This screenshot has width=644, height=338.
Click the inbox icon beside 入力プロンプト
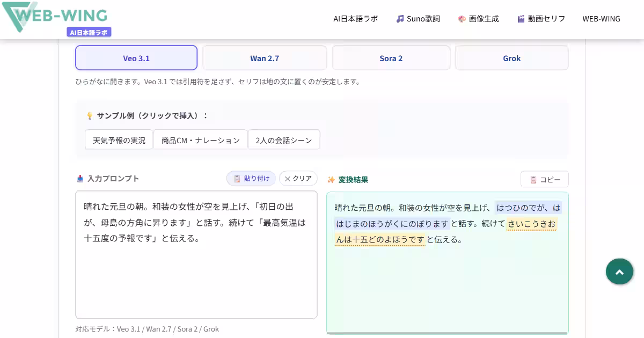(x=80, y=179)
